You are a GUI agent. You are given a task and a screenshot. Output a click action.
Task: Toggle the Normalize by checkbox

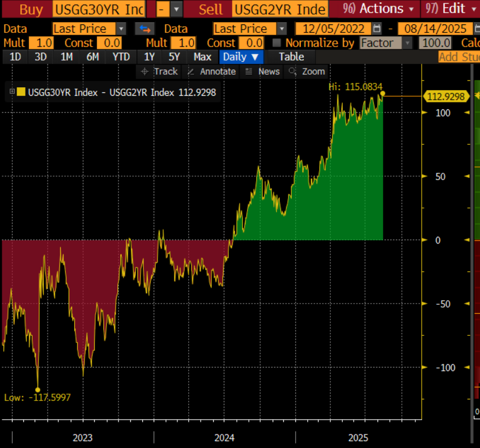[x=277, y=43]
